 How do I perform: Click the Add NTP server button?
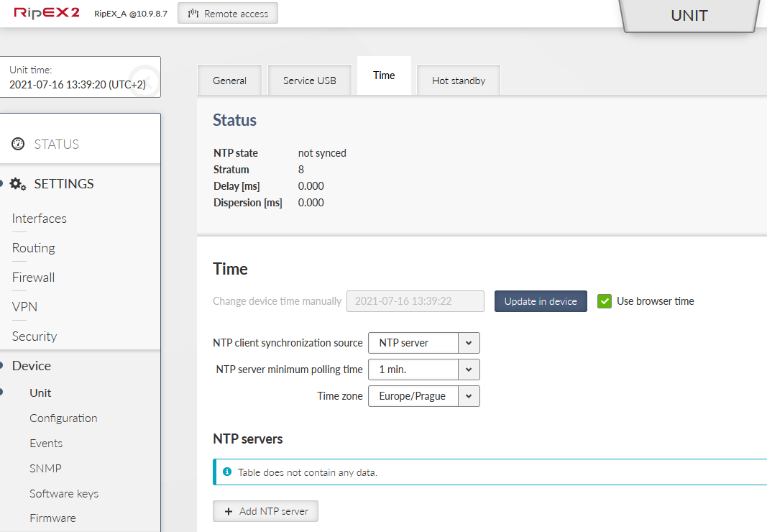265,511
